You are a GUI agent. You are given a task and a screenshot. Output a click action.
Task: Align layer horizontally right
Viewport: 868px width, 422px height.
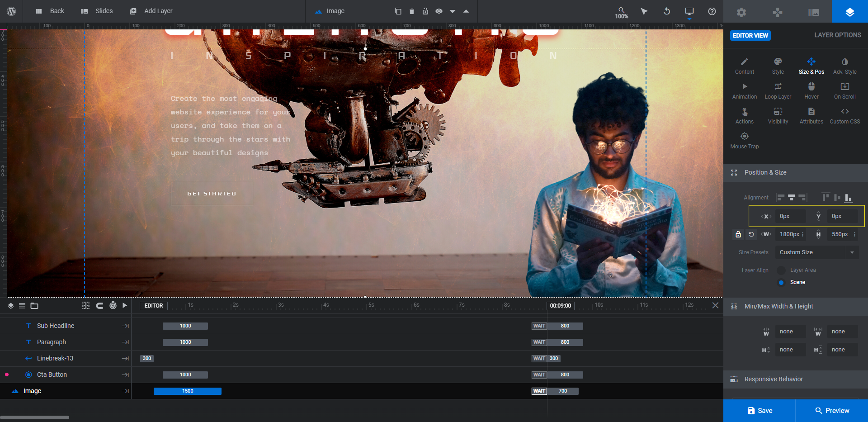tap(802, 198)
